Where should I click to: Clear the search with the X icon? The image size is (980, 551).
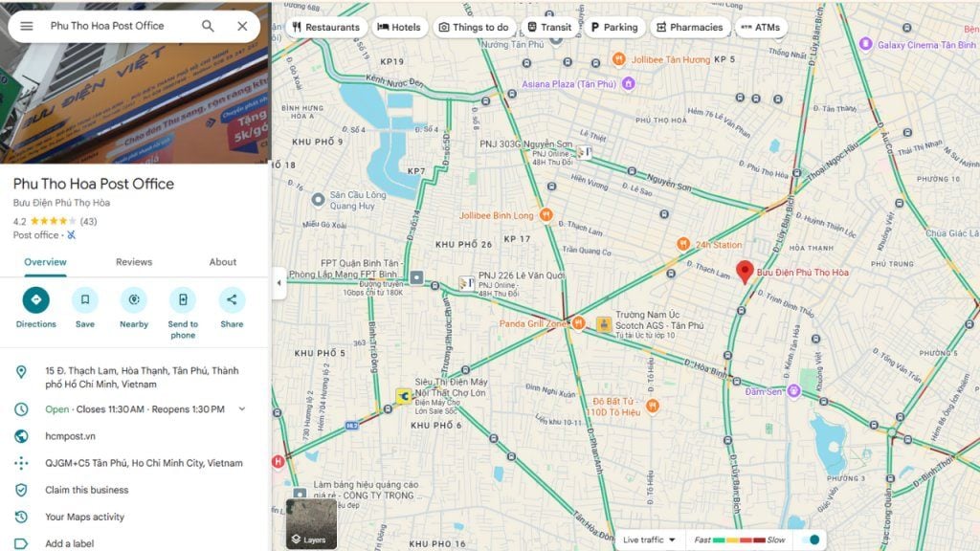[x=242, y=26]
